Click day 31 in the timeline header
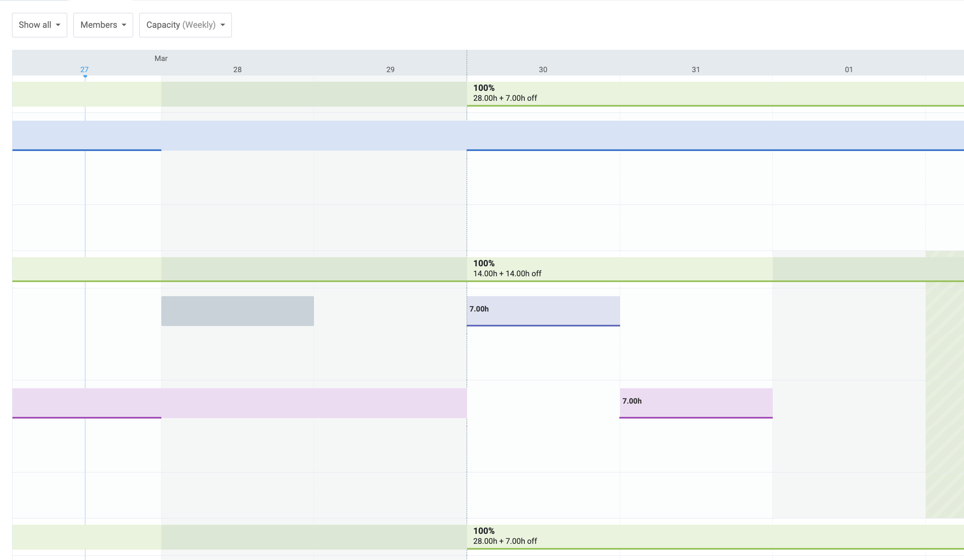The image size is (964, 560). pos(696,70)
